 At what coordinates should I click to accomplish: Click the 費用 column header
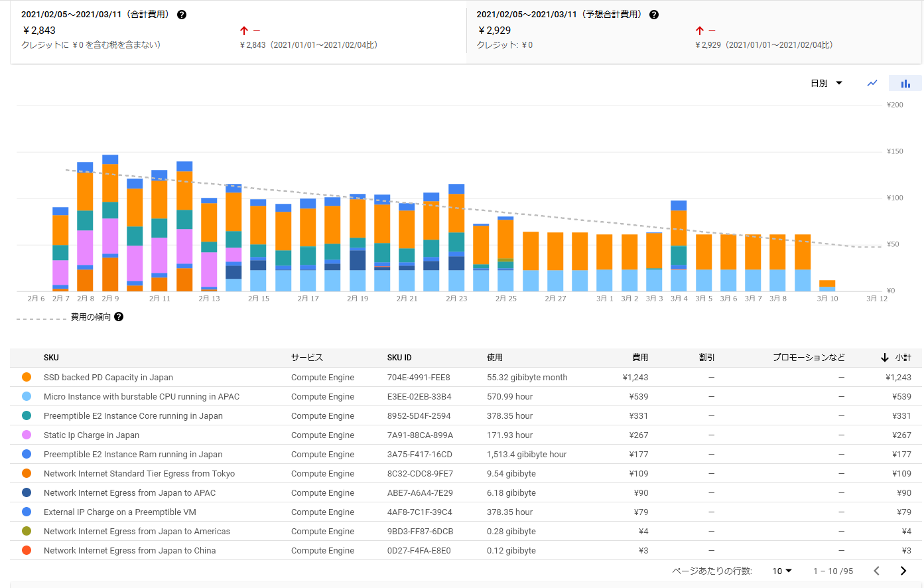tap(640, 358)
